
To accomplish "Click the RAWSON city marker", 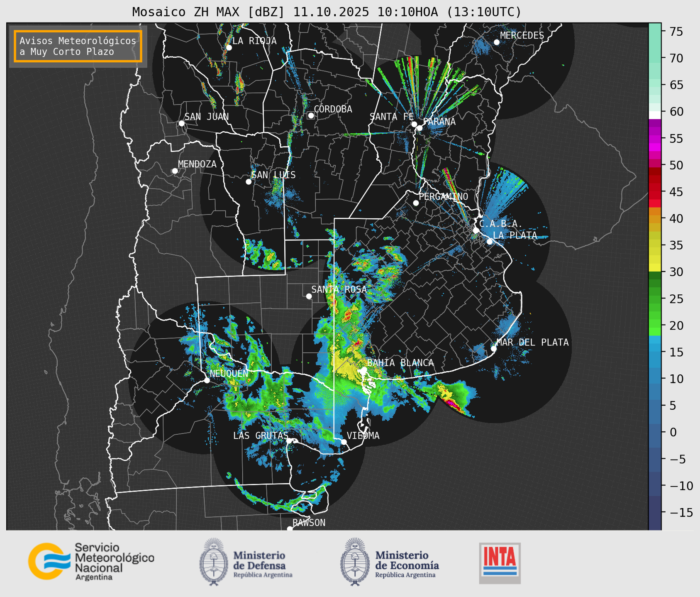I will point(290,529).
